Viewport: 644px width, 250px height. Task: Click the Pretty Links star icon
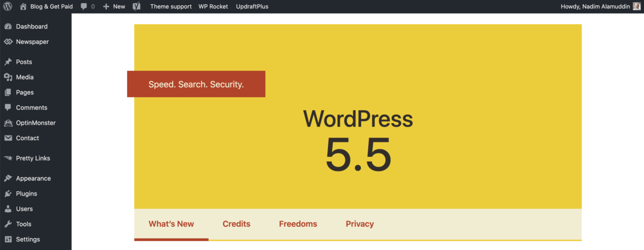(x=8, y=158)
